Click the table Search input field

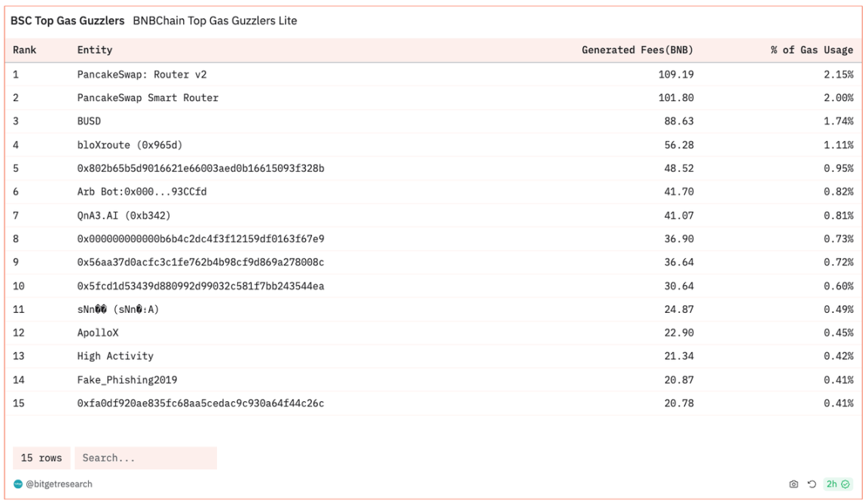pyautogui.click(x=145, y=458)
